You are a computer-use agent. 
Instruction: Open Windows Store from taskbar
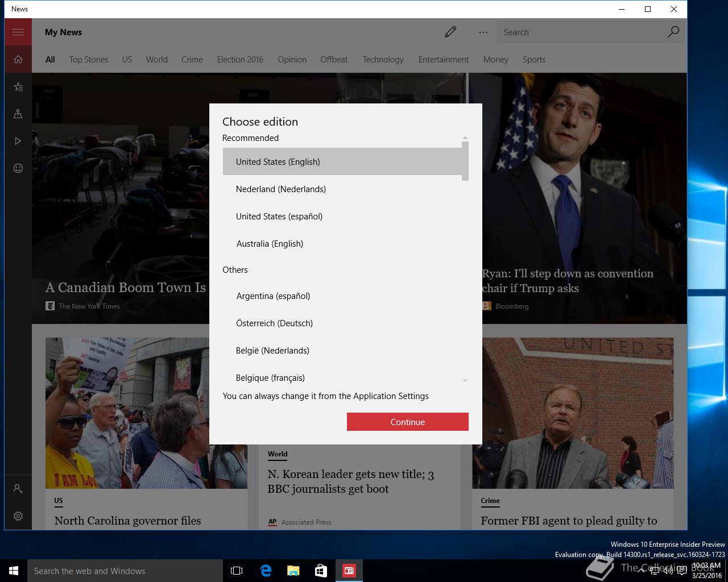[321, 571]
